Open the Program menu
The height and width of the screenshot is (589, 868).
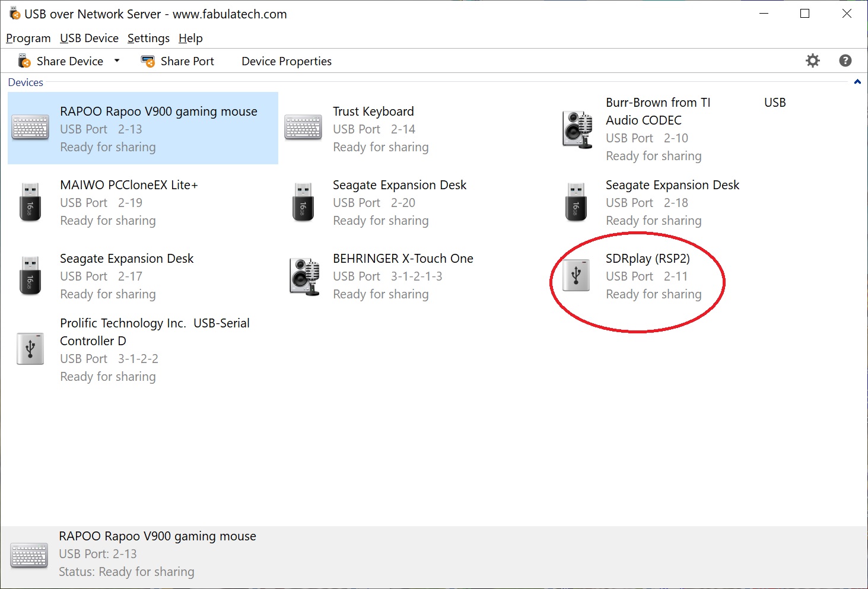click(x=28, y=38)
